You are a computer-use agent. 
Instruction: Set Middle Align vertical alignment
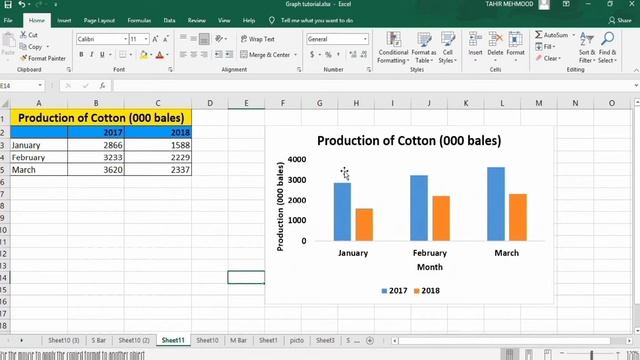pos(193,39)
